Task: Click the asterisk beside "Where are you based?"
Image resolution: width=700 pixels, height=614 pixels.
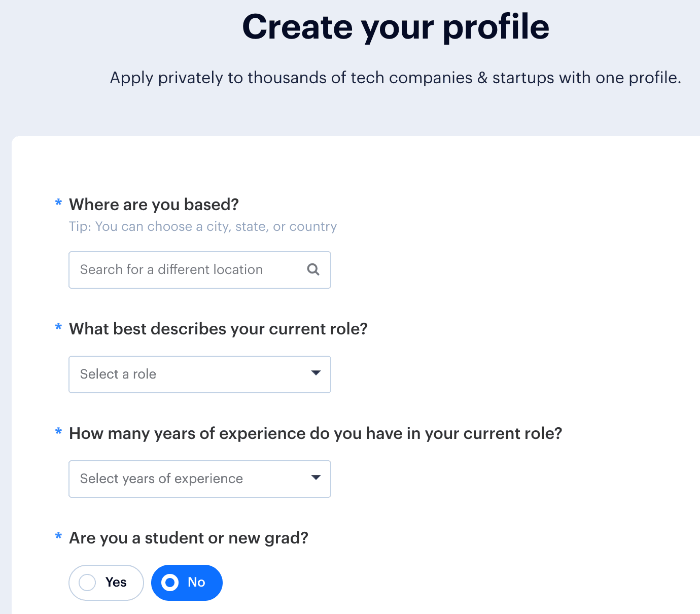Action: (58, 203)
